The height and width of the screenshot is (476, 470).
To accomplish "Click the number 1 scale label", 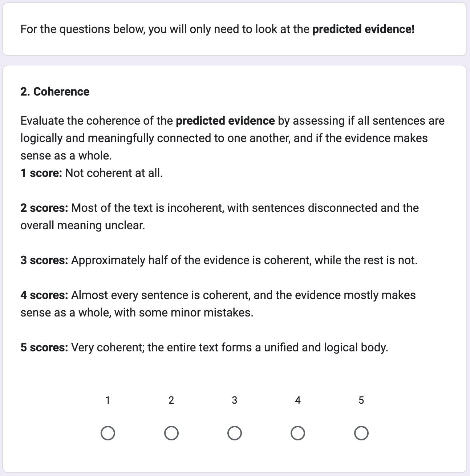I will pos(108,400).
